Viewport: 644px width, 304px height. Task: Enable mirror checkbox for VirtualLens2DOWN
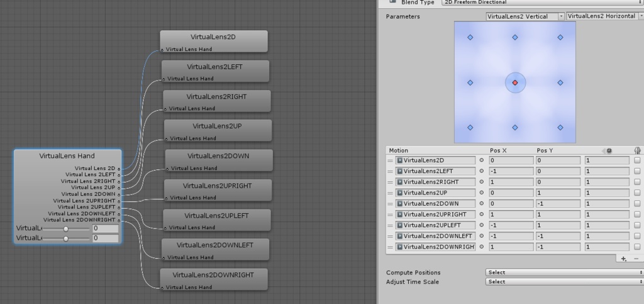(x=637, y=203)
